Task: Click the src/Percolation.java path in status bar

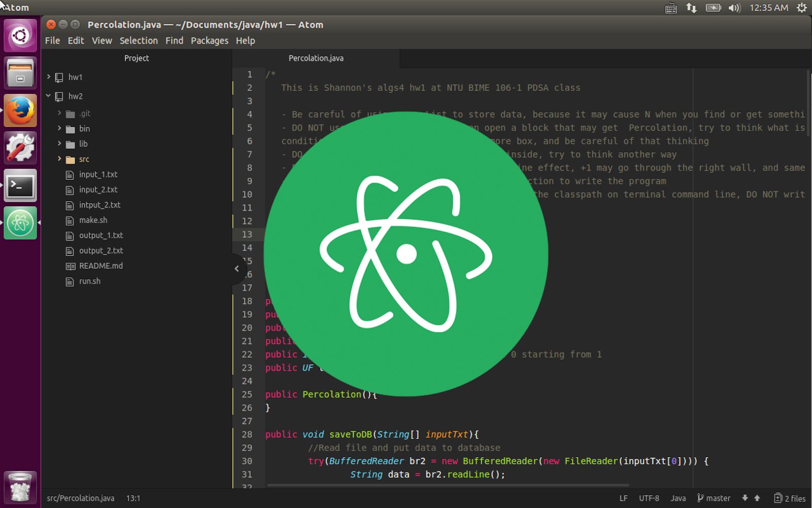Action: (x=81, y=498)
